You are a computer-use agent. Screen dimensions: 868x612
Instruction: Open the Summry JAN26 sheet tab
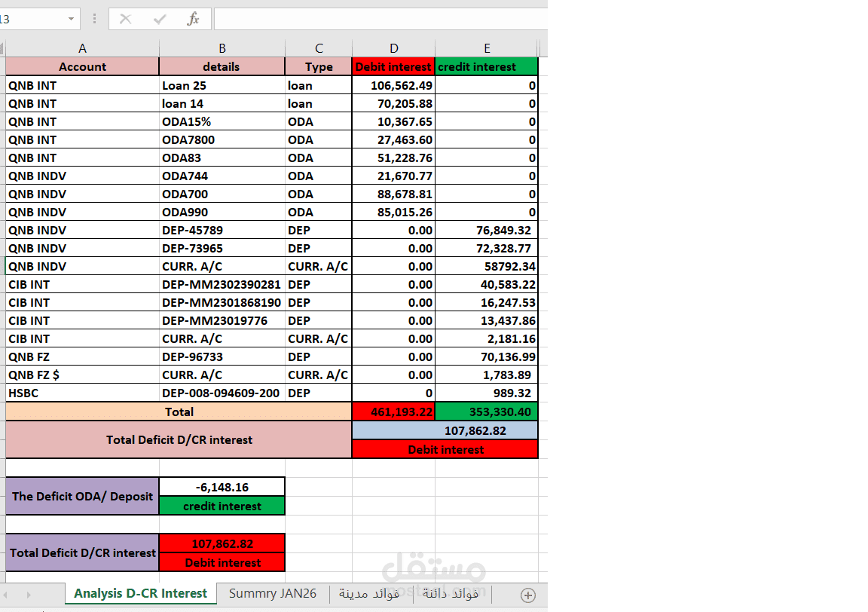[273, 593]
